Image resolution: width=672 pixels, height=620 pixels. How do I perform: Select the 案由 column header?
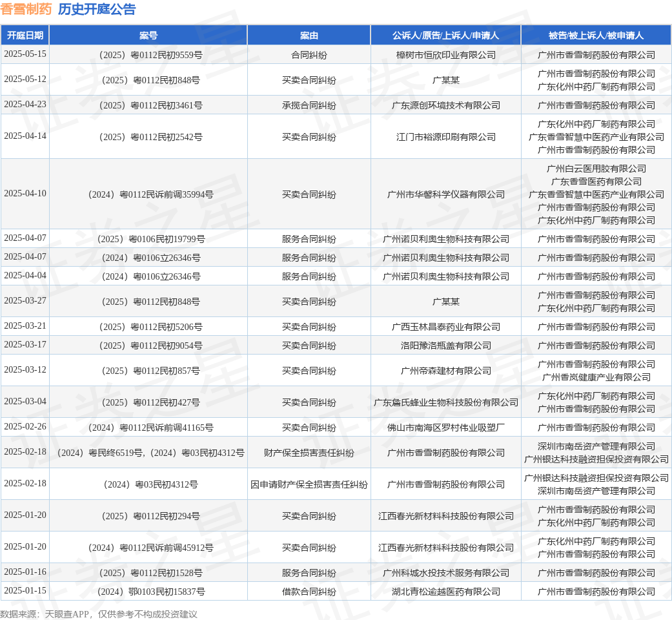309,36
